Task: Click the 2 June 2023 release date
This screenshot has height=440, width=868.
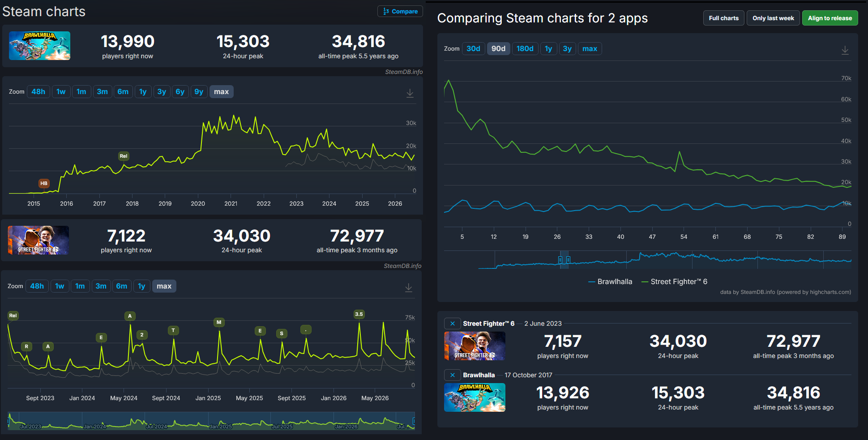Action: coord(543,324)
